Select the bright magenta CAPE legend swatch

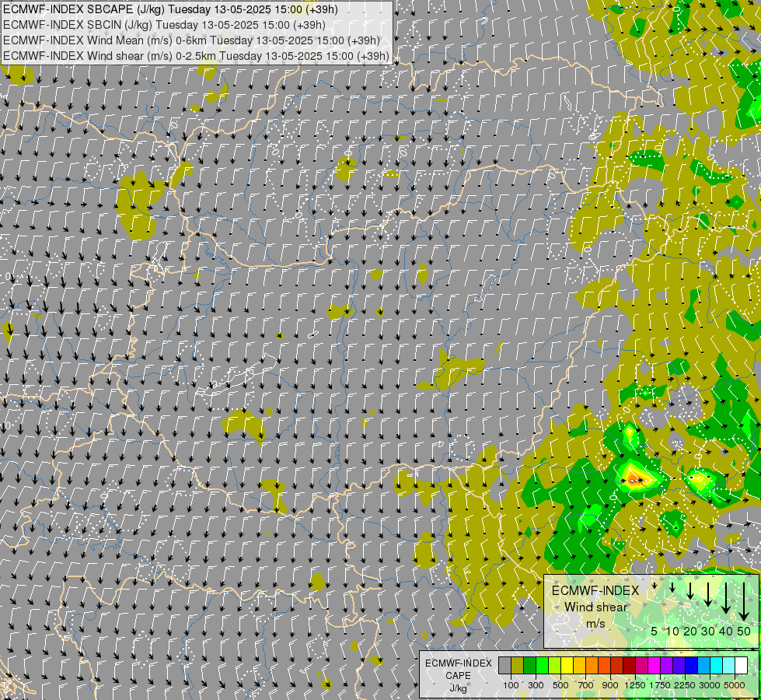[655, 666]
